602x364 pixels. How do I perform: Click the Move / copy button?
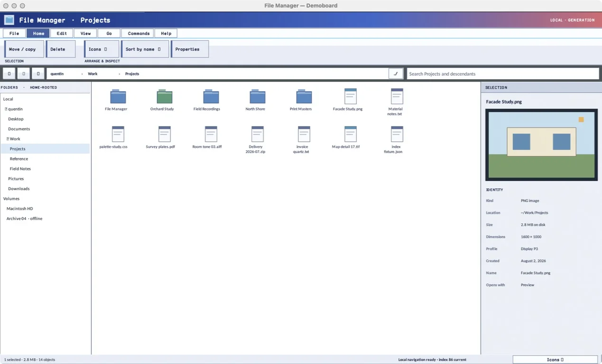pyautogui.click(x=24, y=49)
